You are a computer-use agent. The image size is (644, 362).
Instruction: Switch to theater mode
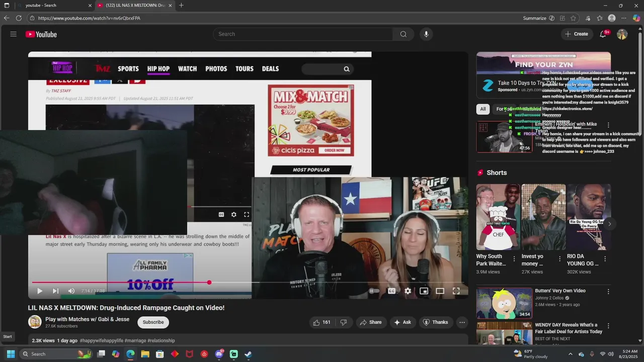tap(440, 291)
